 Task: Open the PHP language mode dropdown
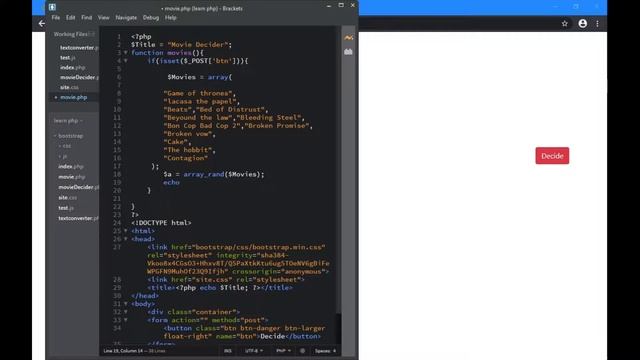tap(283, 351)
